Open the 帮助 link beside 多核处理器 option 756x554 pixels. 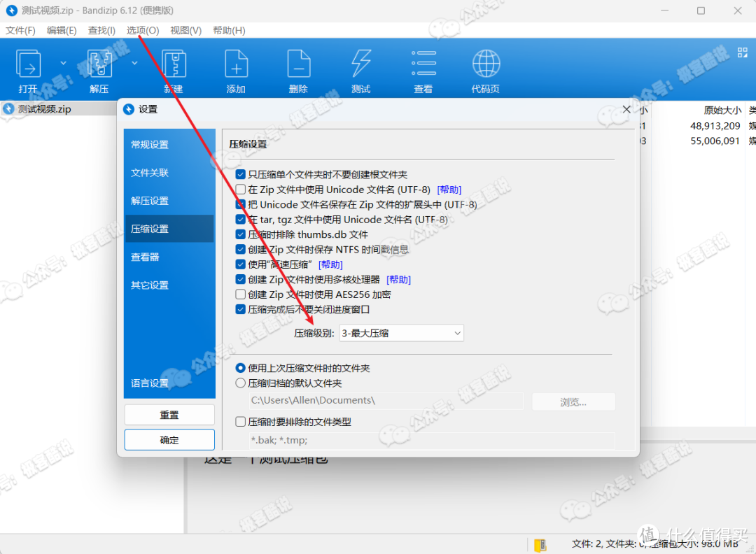tap(399, 279)
